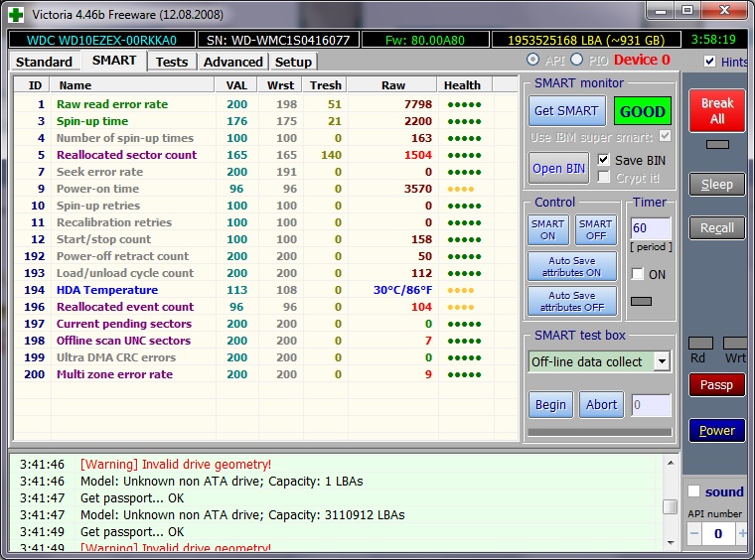
Task: Select the HDA Temperature row
Action: [x=266, y=290]
